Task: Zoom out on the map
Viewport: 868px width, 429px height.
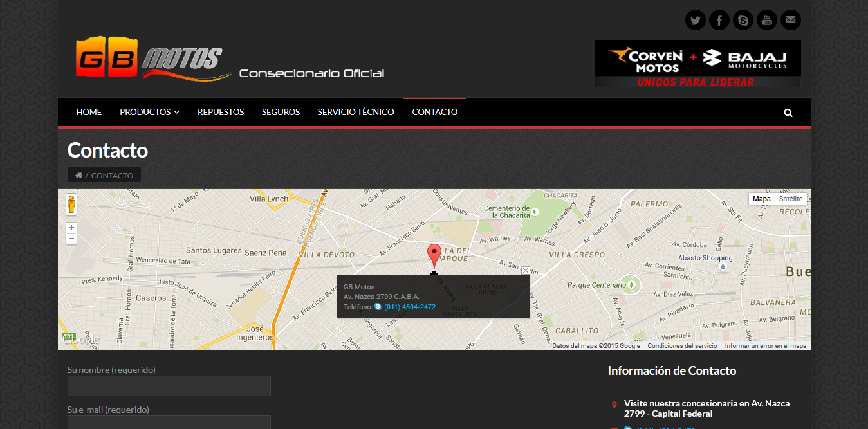Action: [x=71, y=239]
